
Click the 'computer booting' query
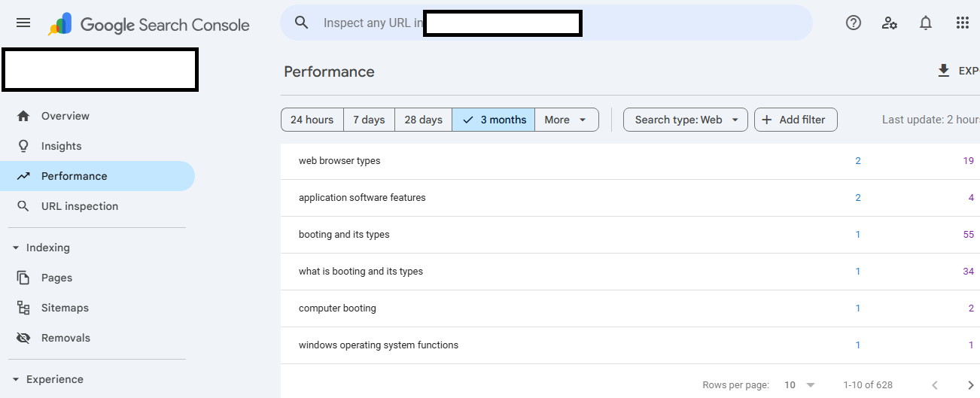[337, 308]
